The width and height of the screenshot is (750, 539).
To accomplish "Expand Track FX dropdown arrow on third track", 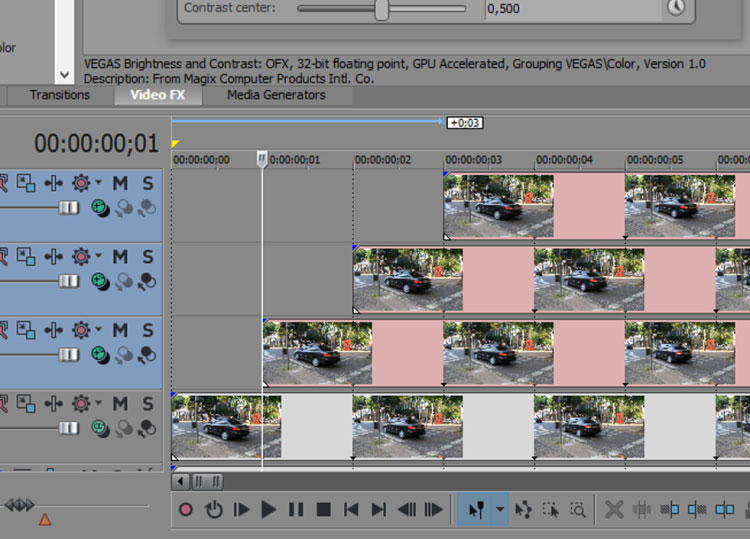I will click(98, 330).
